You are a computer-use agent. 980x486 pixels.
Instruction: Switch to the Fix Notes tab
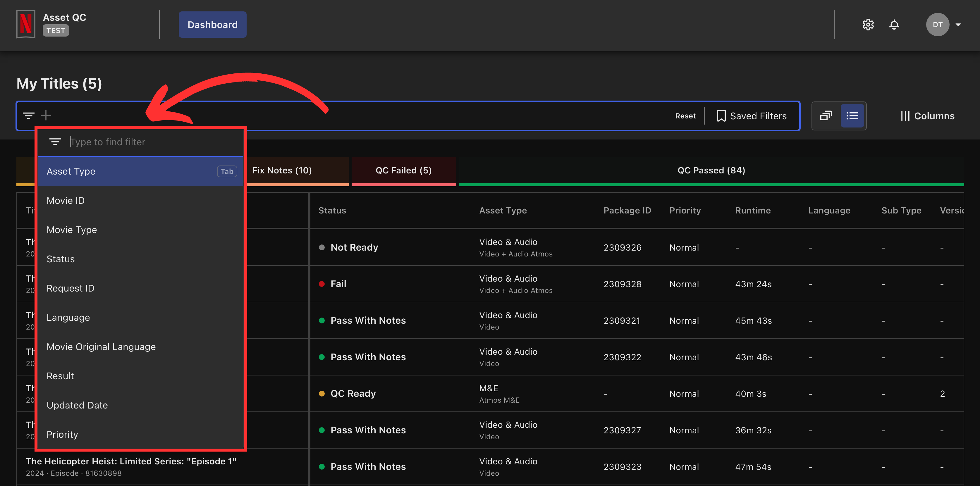click(x=283, y=170)
